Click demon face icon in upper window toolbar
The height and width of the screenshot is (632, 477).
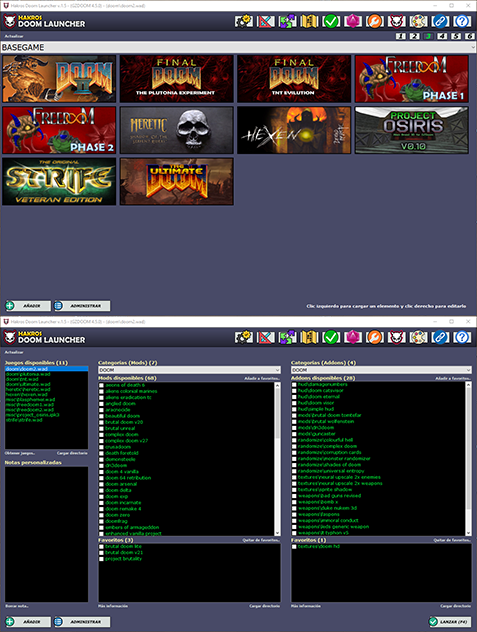(x=396, y=21)
